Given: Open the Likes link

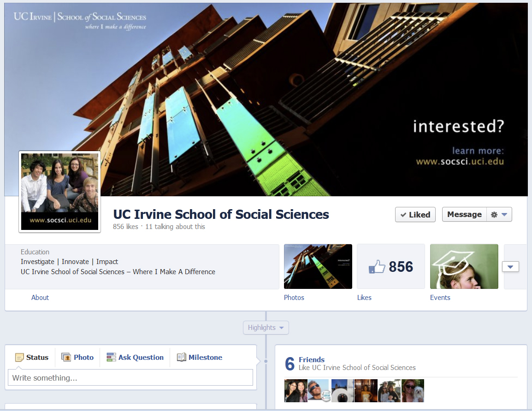Looking at the screenshot, I should coord(364,297).
